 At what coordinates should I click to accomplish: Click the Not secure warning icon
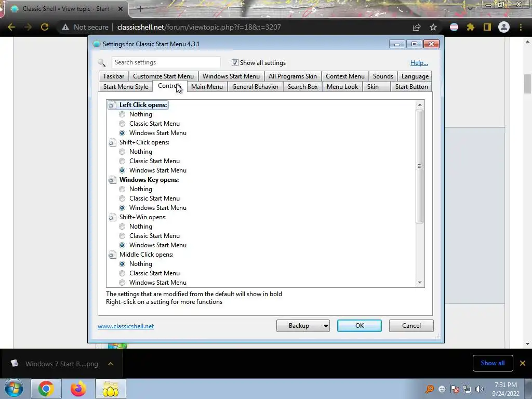pyautogui.click(x=65, y=27)
